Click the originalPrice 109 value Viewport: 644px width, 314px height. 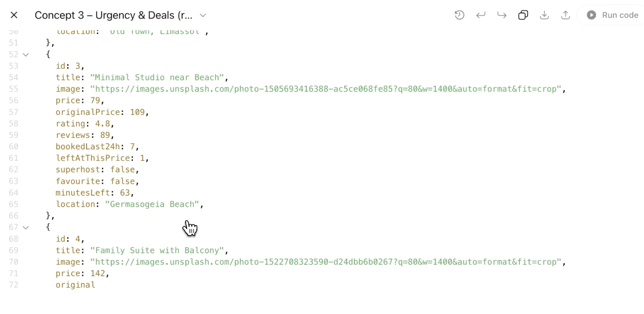(137, 112)
